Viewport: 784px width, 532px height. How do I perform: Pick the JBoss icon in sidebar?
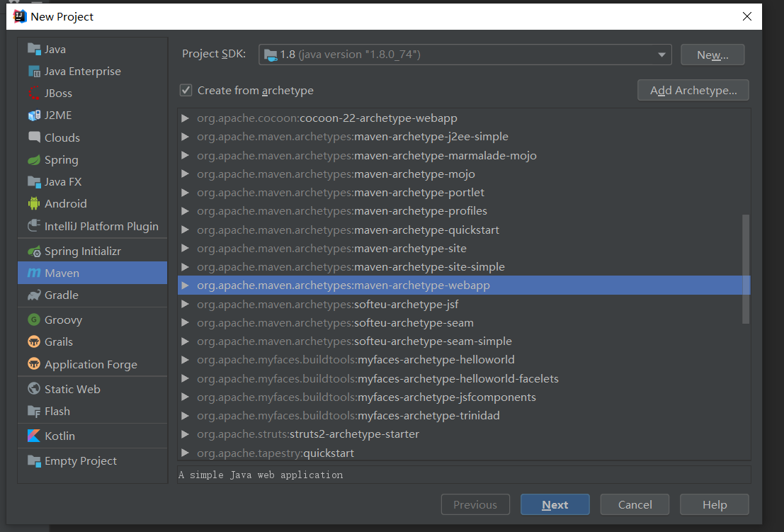pos(34,93)
